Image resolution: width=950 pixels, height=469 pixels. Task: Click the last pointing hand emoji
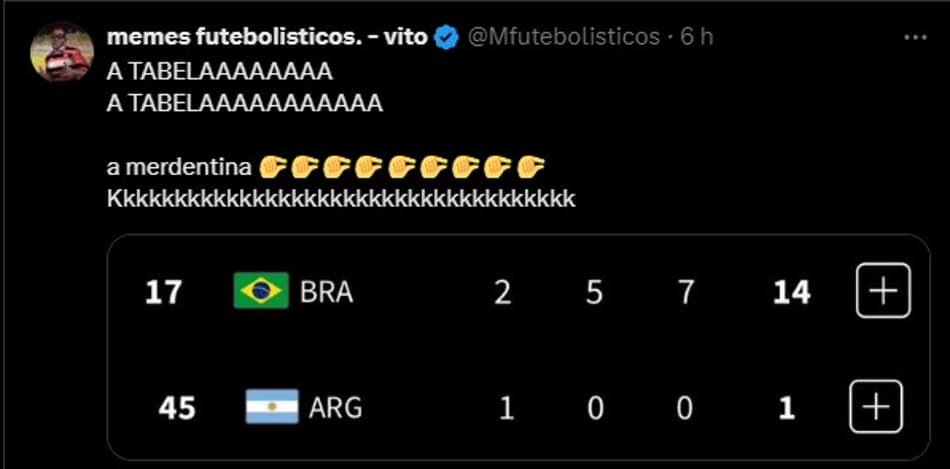point(531,167)
